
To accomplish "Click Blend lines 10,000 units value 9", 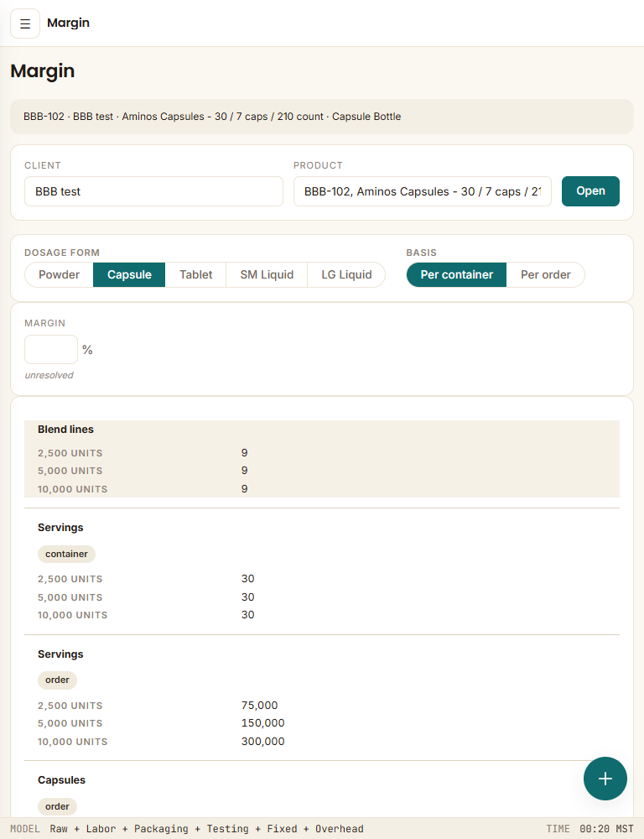I will click(245, 488).
